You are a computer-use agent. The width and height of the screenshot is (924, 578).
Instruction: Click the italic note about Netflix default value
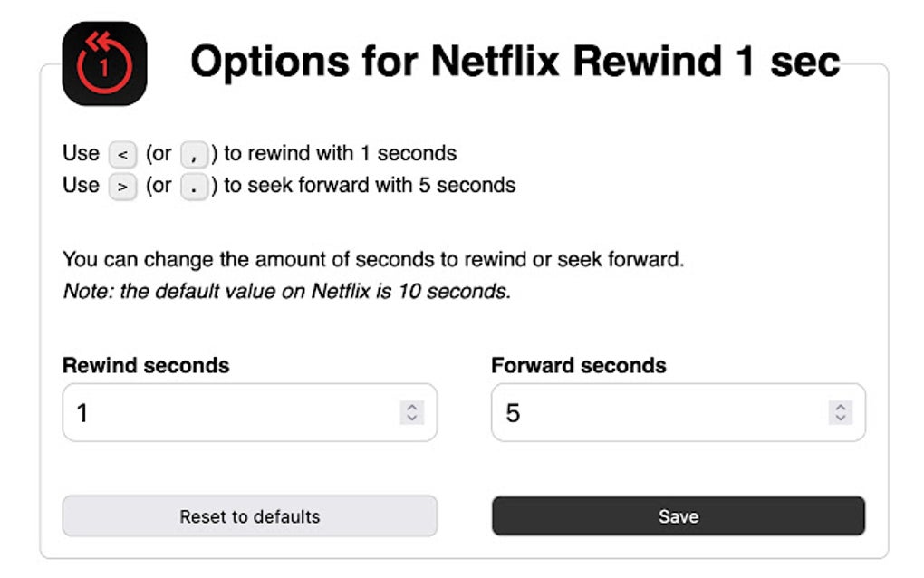[x=286, y=293]
